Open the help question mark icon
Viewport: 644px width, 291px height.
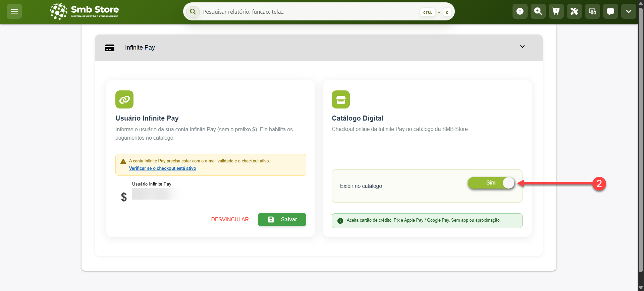tap(520, 11)
